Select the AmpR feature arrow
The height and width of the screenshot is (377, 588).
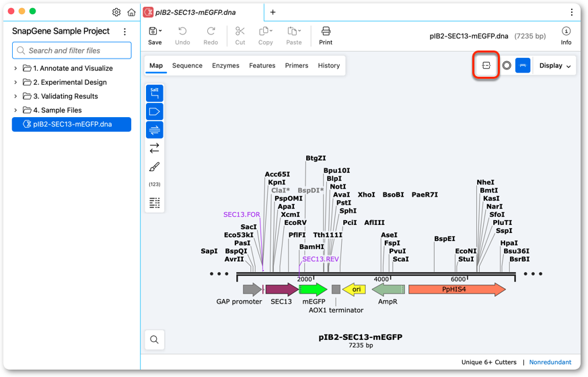388,289
